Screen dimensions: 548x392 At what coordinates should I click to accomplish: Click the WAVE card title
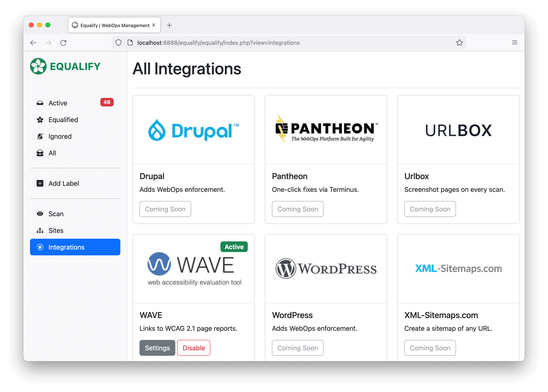[x=151, y=315]
